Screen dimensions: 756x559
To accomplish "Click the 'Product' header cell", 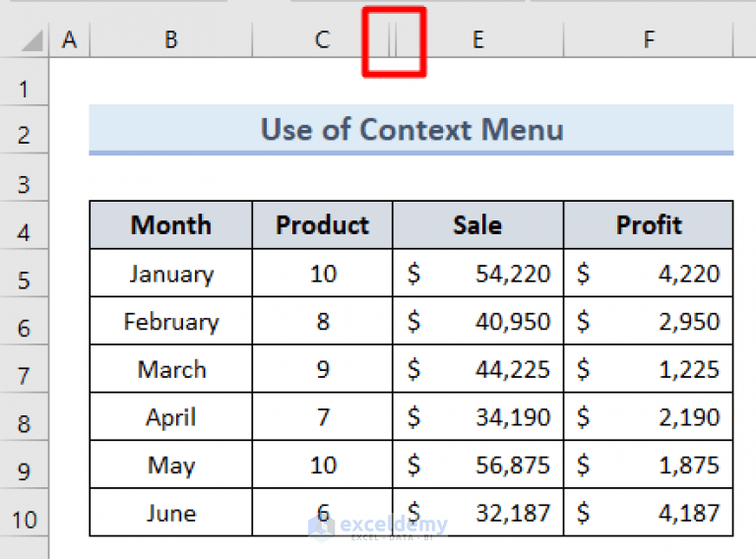I will tap(322, 225).
